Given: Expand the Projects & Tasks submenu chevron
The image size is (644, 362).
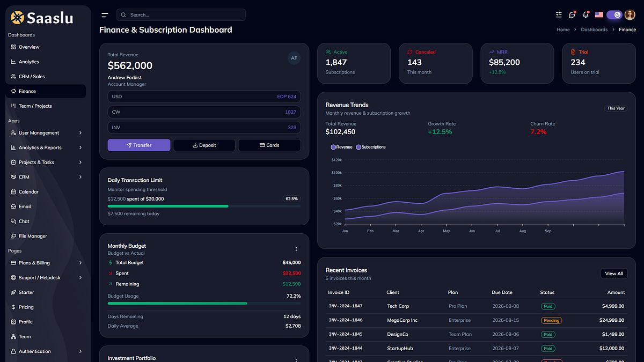Looking at the screenshot, I should tap(80, 162).
